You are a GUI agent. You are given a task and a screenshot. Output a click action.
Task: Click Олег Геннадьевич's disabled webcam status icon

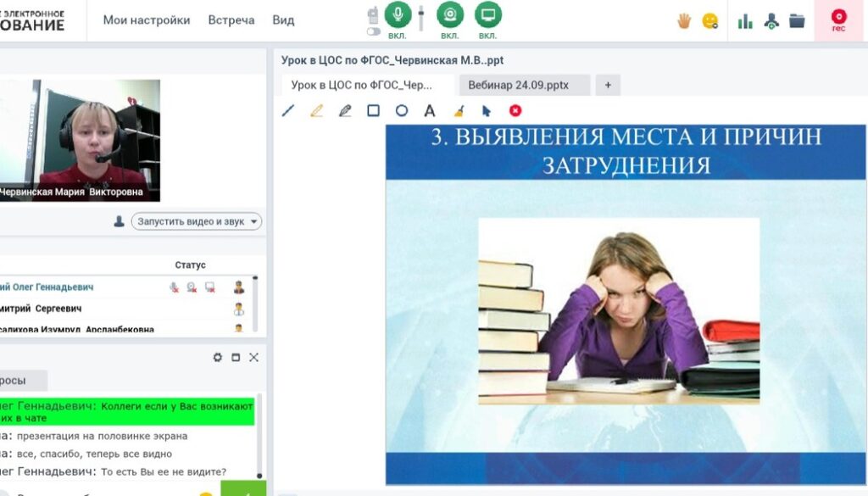[192, 287]
